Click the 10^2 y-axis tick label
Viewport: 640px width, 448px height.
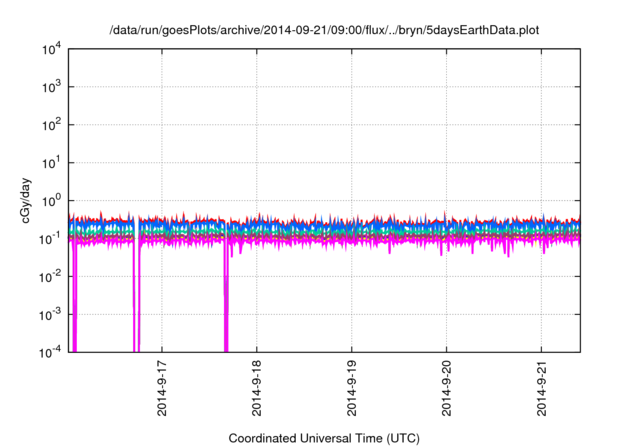[51, 125]
